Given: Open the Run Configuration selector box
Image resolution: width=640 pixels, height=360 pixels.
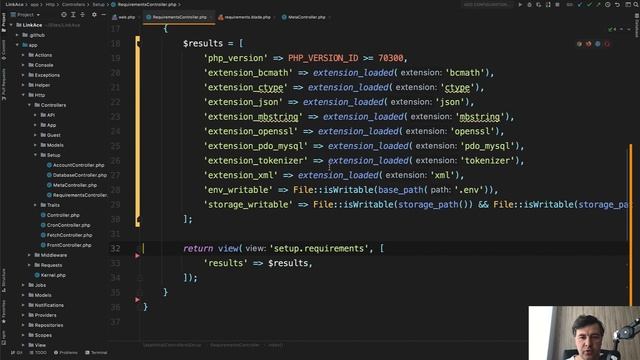Looking at the screenshot, I should coord(487,4).
